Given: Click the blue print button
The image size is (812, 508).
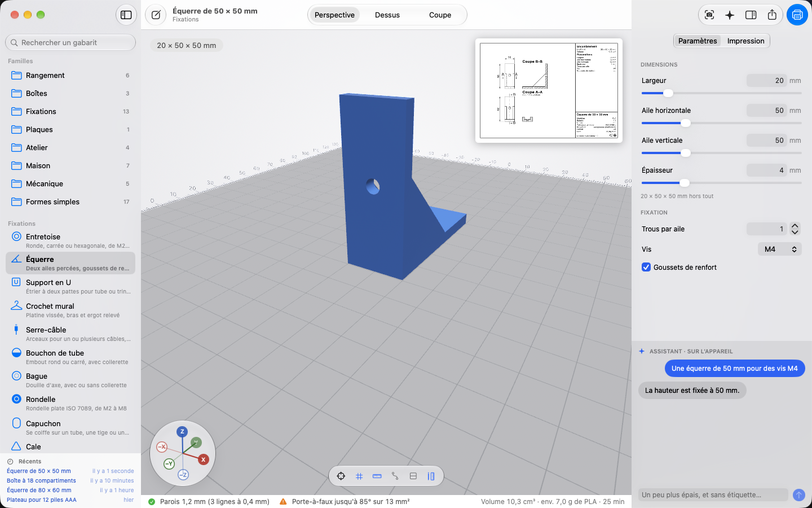Looking at the screenshot, I should pos(797,15).
